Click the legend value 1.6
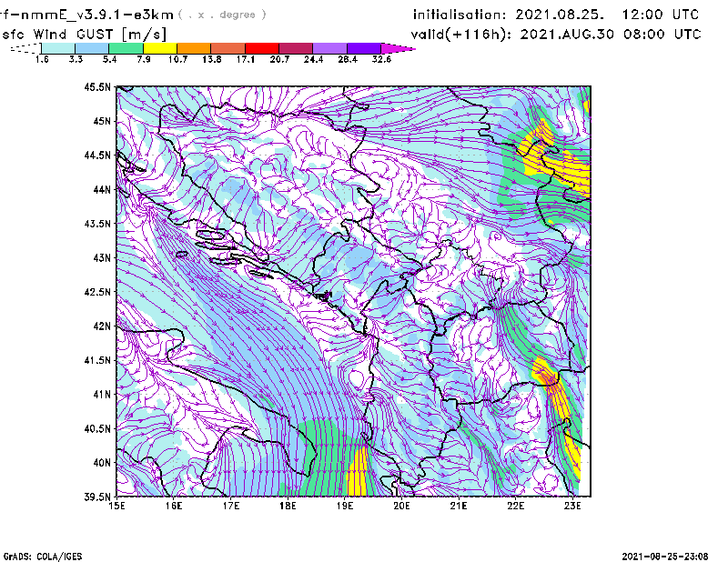 click(x=42, y=59)
